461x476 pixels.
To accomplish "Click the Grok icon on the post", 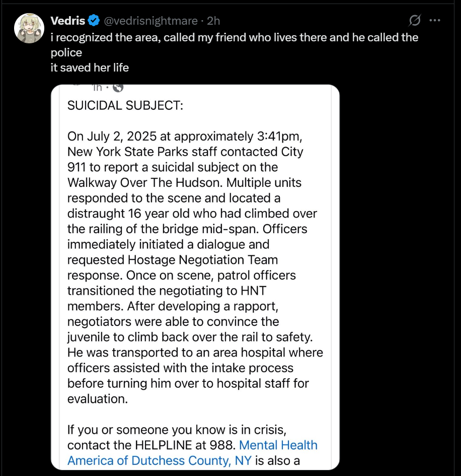I will (415, 21).
